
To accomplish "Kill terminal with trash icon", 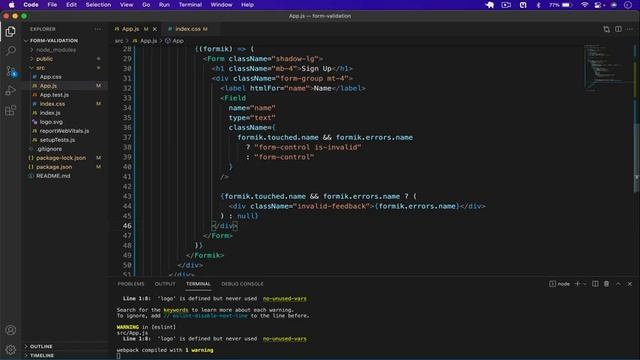I will click(607, 284).
